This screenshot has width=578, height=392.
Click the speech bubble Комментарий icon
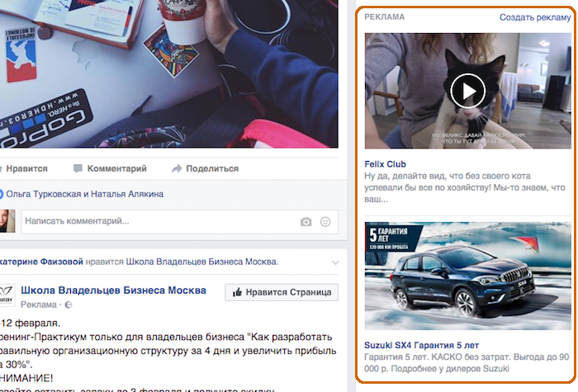pyautogui.click(x=78, y=169)
